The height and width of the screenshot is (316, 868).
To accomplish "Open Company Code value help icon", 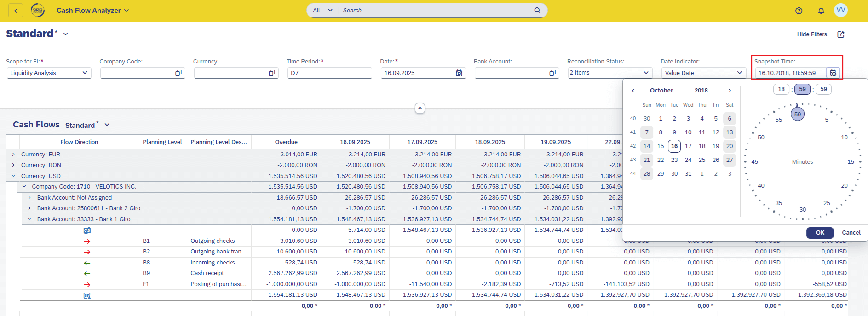I will tap(178, 73).
